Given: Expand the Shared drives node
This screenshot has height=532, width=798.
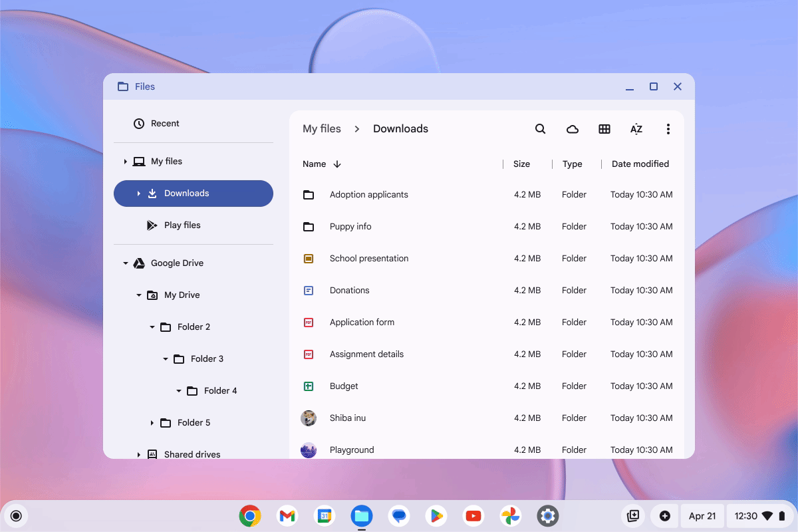Looking at the screenshot, I should (x=138, y=454).
